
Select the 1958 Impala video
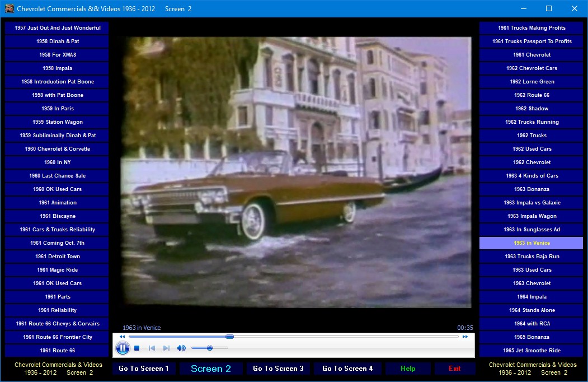point(58,68)
